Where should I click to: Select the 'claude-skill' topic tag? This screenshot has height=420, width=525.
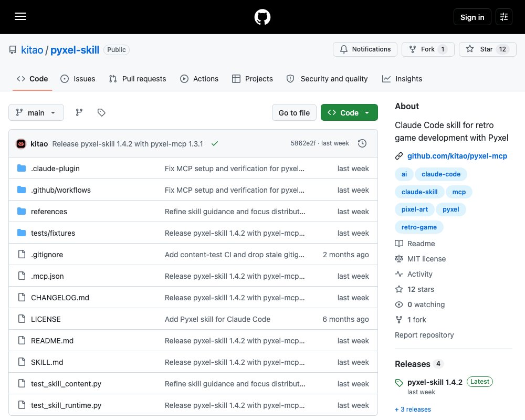tap(419, 192)
